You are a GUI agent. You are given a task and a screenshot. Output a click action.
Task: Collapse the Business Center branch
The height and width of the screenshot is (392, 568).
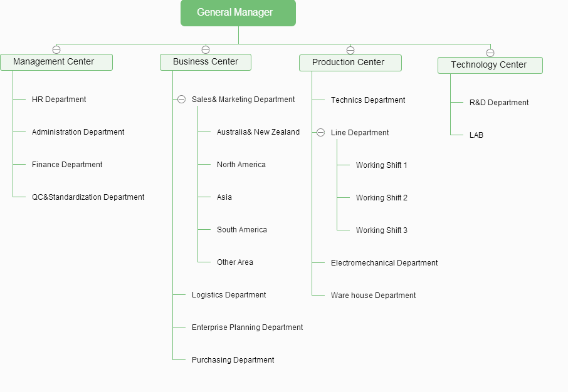click(206, 49)
